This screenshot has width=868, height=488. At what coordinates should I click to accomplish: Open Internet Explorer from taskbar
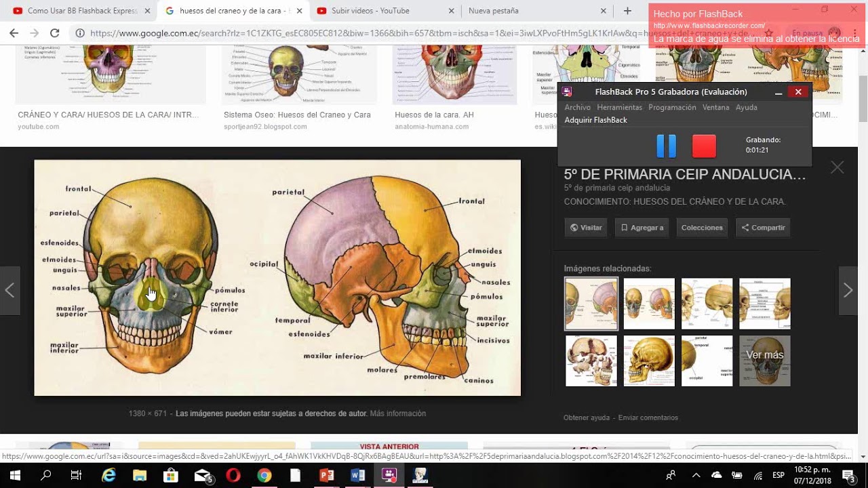[108, 475]
